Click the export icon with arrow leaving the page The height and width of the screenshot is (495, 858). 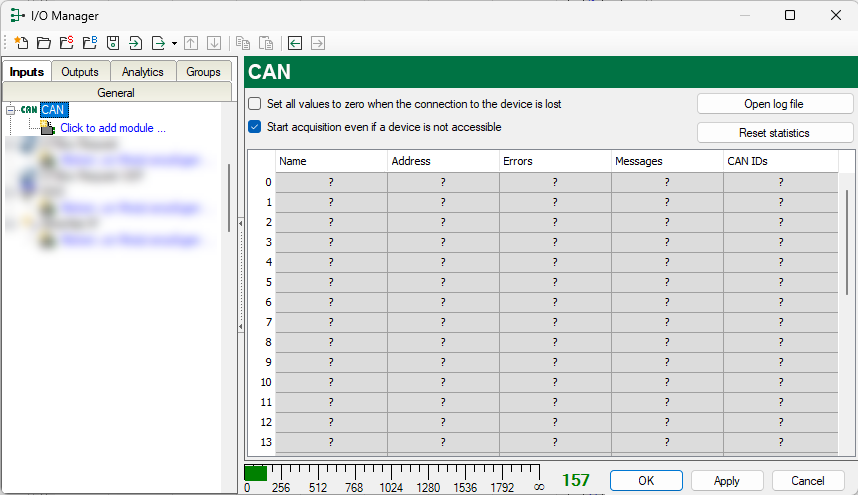tap(158, 43)
